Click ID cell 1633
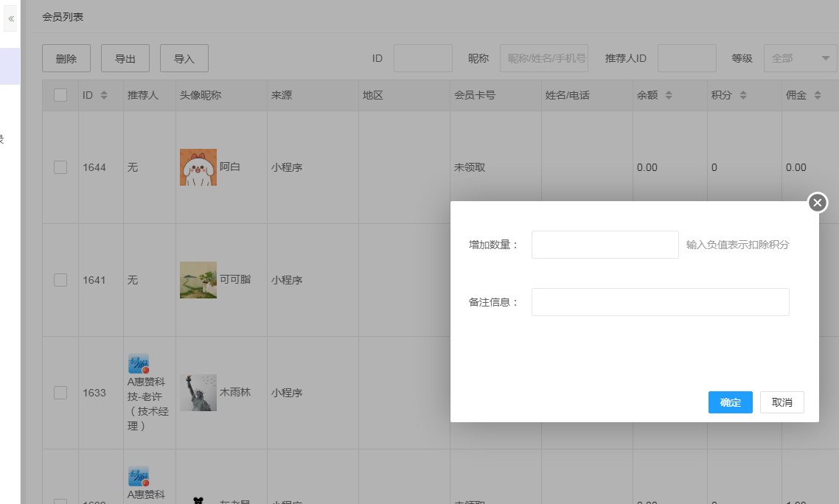839x504 pixels. click(x=94, y=393)
